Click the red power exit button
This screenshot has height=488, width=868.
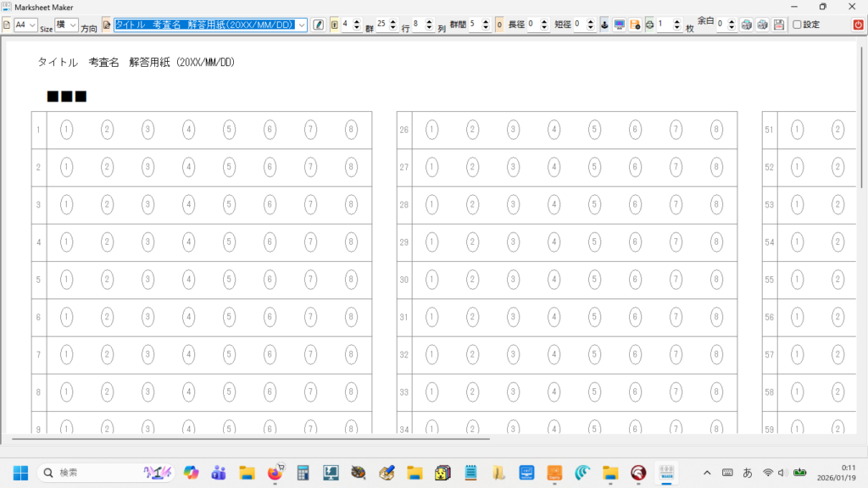point(858,25)
